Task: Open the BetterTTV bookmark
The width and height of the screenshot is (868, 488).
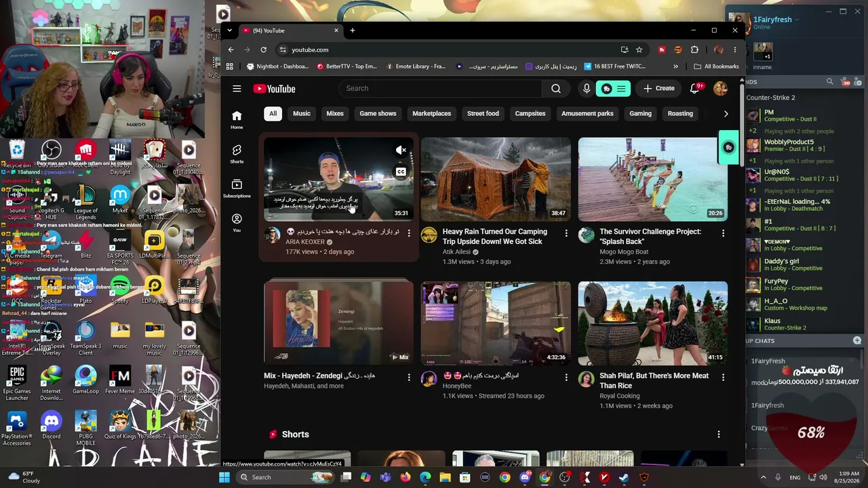Action: [347, 66]
